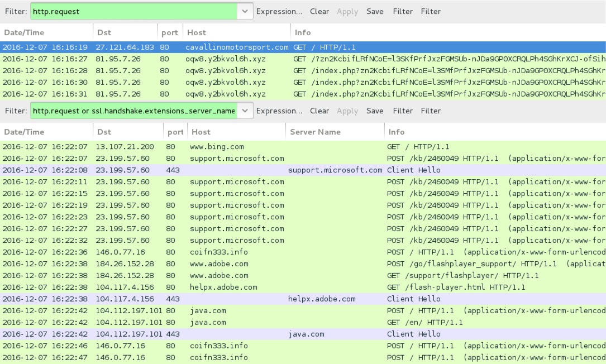Image resolution: width=606 pixels, height=364 pixels.
Task: Select the 16:22:19 support.microsoft.com POST row
Action: (303, 205)
